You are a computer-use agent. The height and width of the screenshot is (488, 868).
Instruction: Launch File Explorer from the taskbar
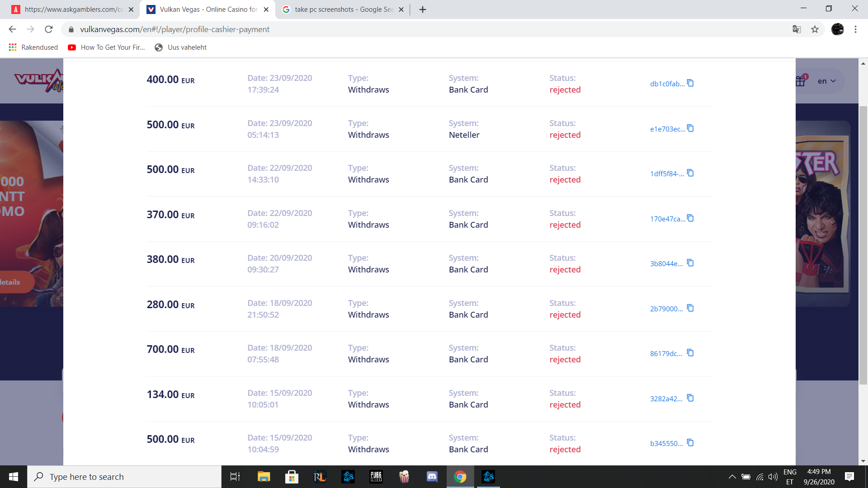pyautogui.click(x=264, y=477)
